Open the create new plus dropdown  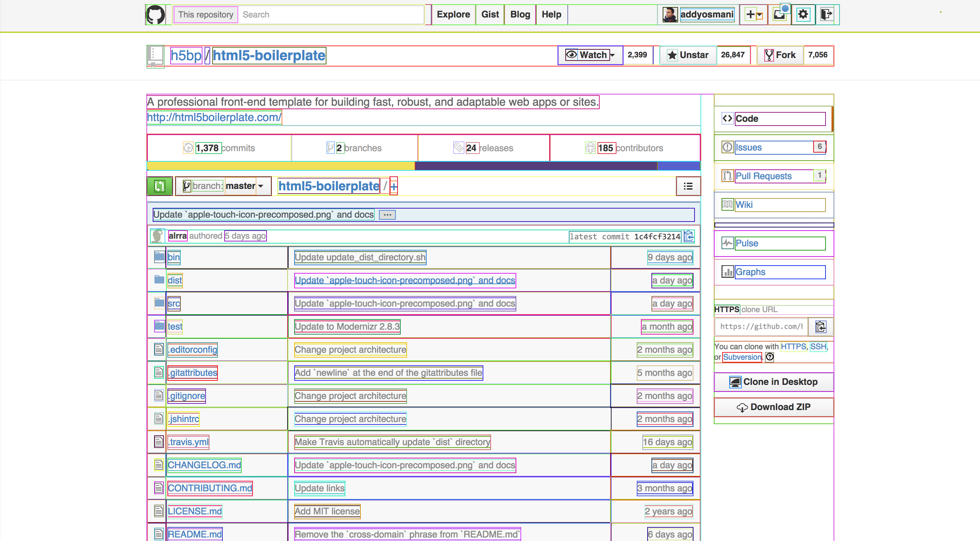tap(754, 14)
